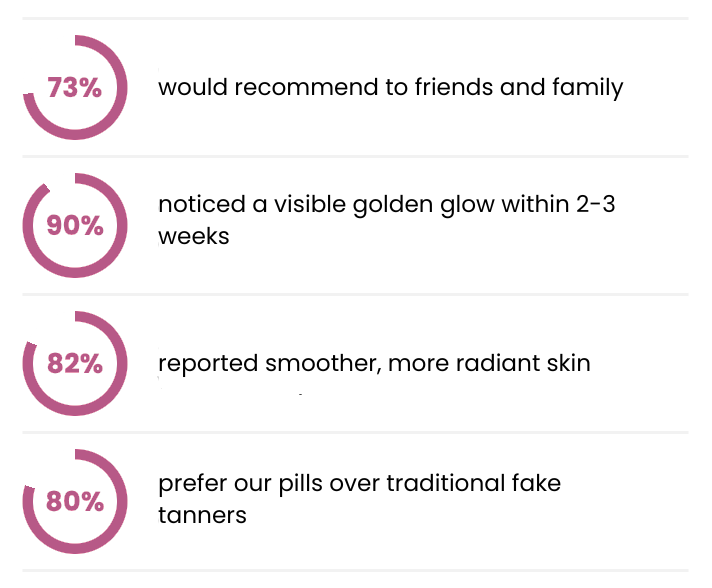Select the "73%" percentage label
This screenshot has width=712, height=588.
[75, 88]
